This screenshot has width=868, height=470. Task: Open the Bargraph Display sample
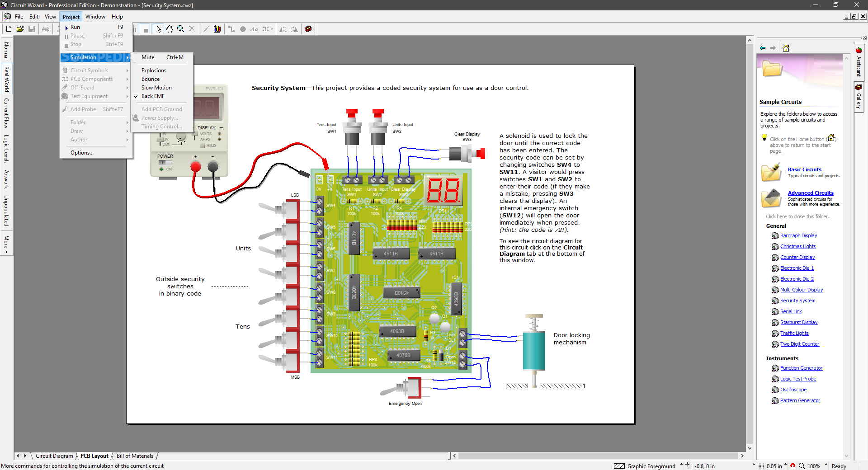click(x=798, y=235)
